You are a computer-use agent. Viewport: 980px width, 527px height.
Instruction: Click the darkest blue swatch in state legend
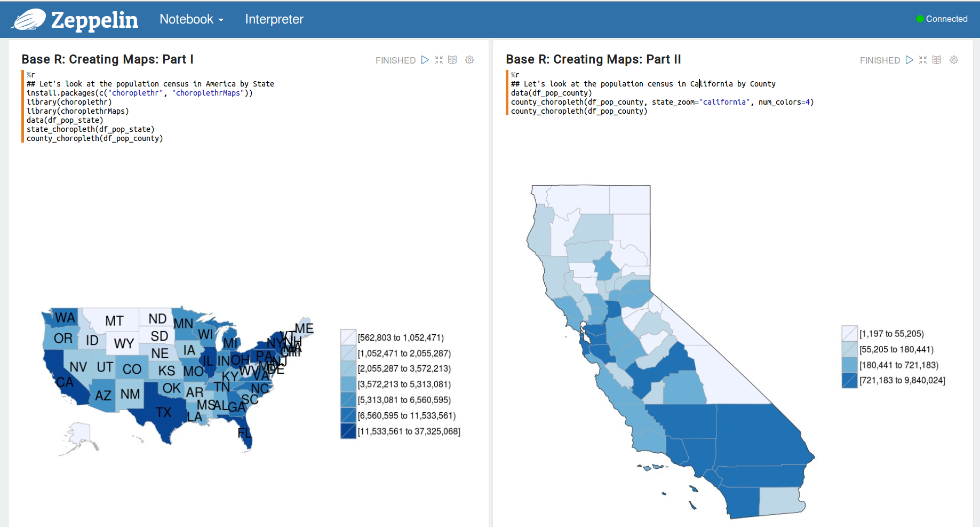point(348,431)
